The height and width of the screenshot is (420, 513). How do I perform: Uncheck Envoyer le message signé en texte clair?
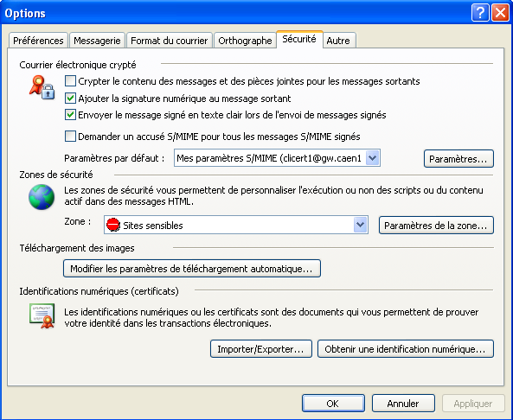tap(70, 115)
